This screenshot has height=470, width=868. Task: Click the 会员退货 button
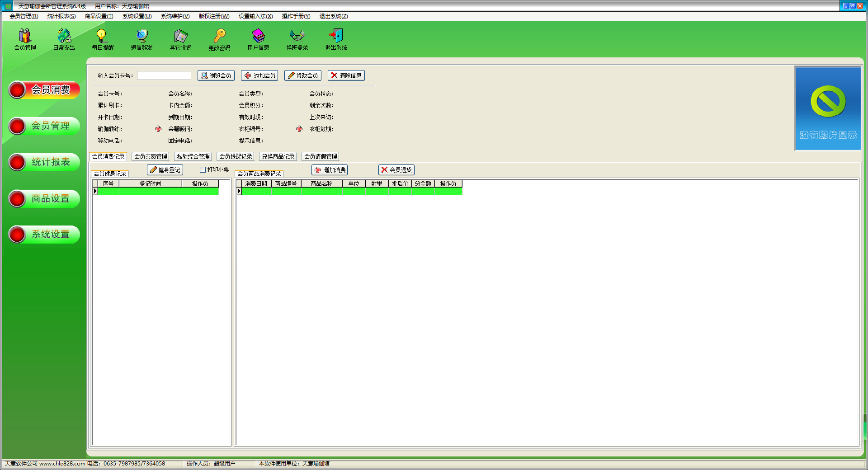pos(396,170)
